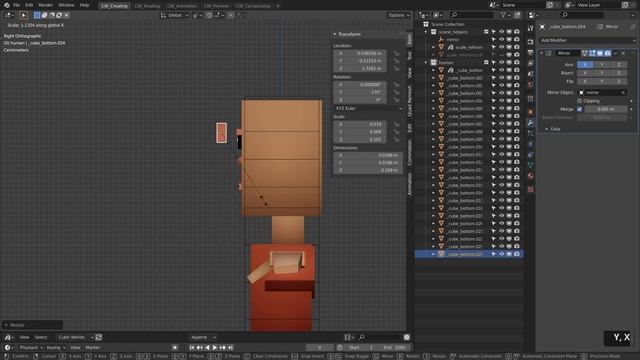640x360 pixels.
Task: Collapse the scene_helpers collection
Action: [426, 32]
